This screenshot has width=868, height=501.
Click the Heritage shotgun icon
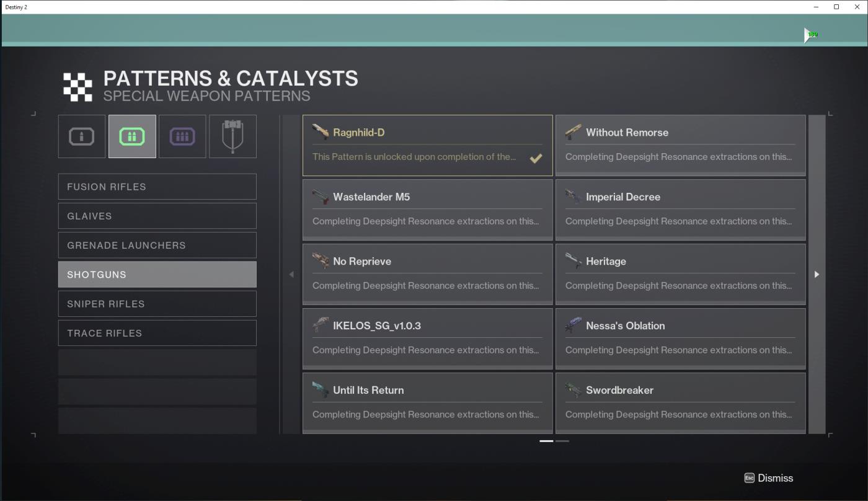(x=573, y=261)
